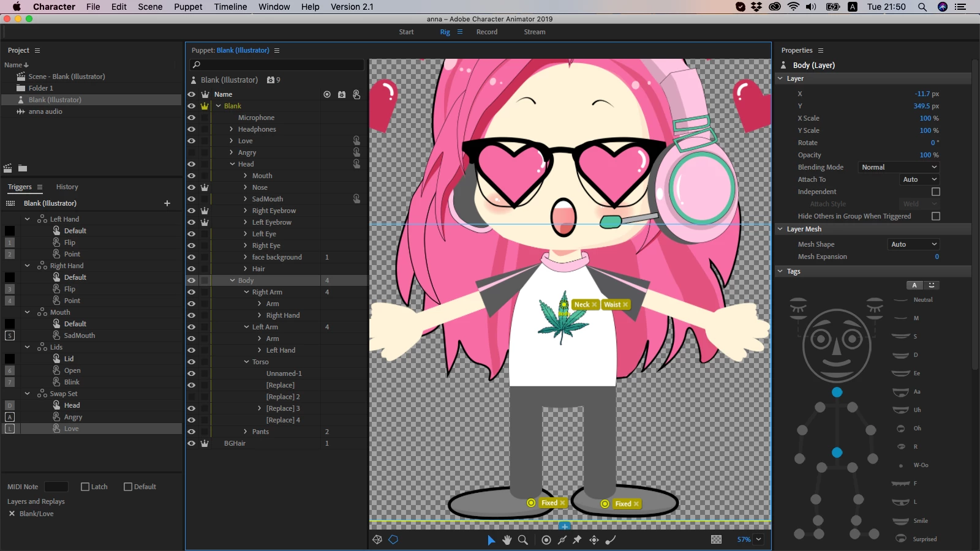Select the Hand pan tool
This screenshot has height=551, width=980.
(x=507, y=539)
